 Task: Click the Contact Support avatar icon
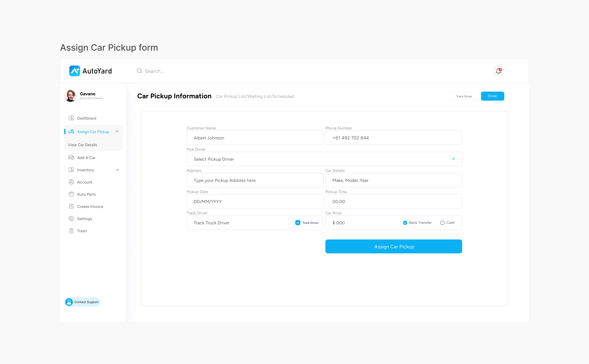pos(69,302)
